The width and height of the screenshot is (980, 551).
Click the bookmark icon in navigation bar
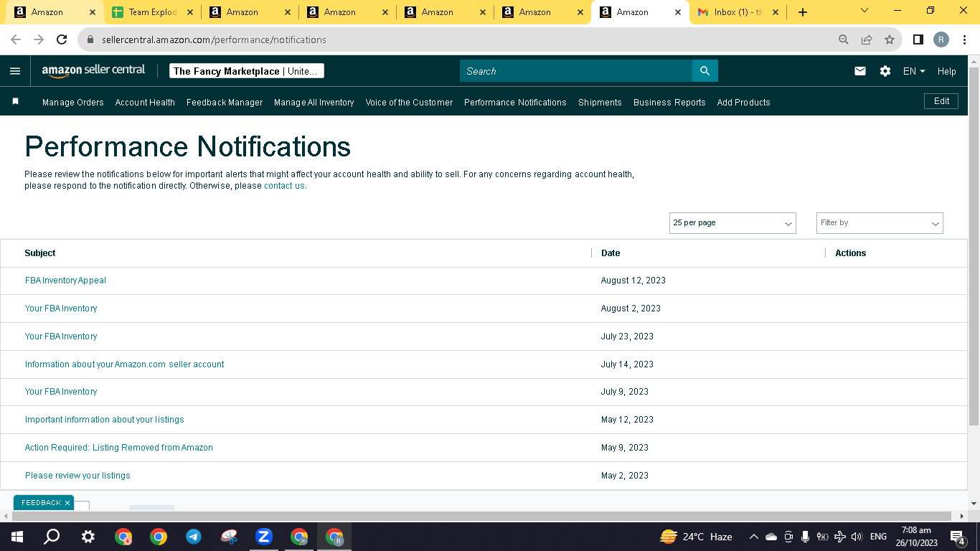point(15,102)
